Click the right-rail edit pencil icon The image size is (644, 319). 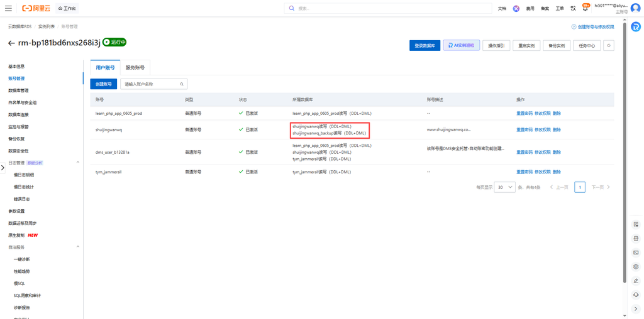[x=636, y=281]
